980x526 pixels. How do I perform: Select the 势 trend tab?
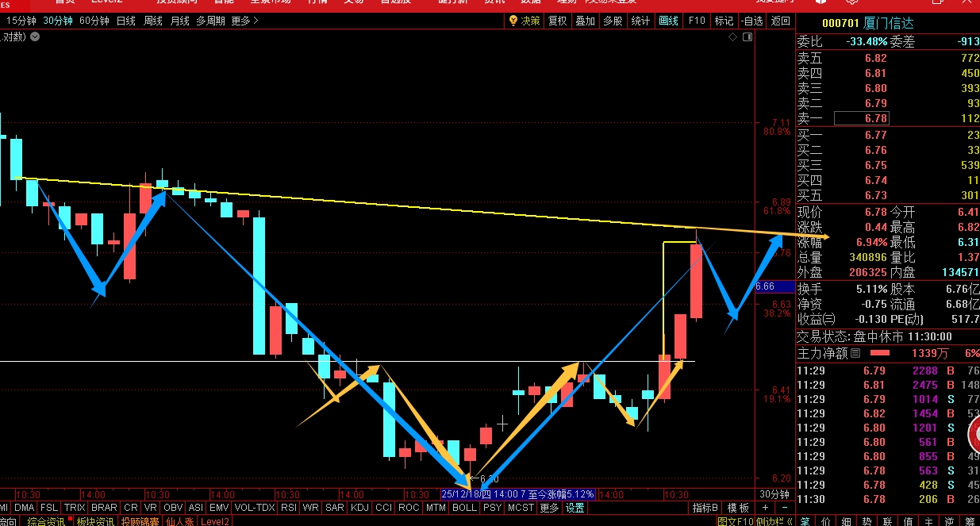pyautogui.click(x=867, y=520)
